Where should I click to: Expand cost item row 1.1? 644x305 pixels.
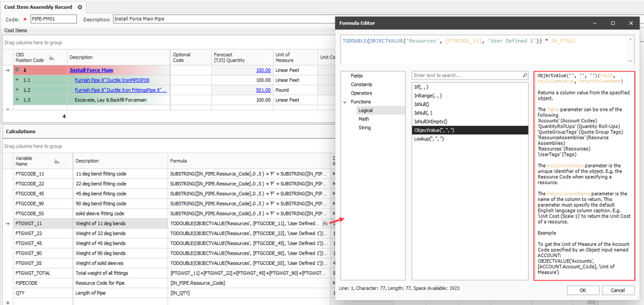tap(17, 81)
